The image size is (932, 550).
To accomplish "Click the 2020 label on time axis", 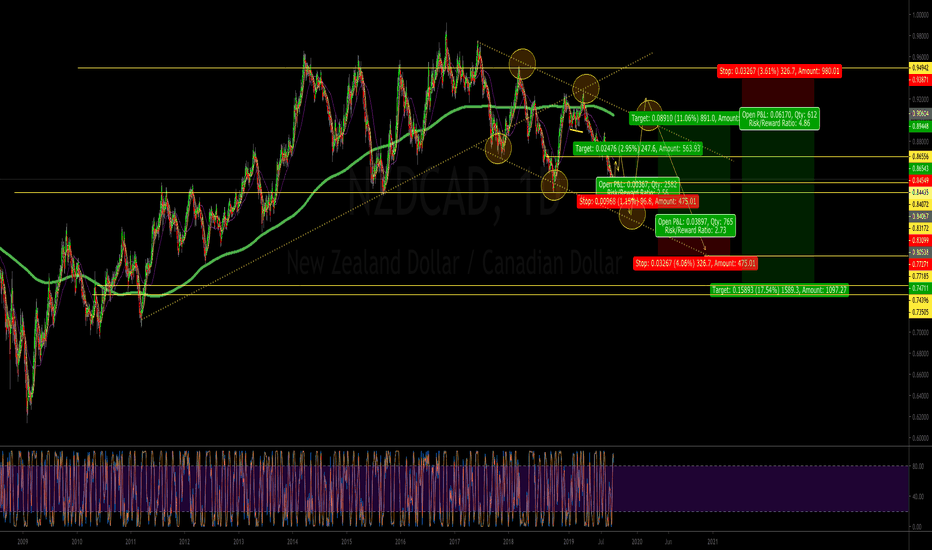I will point(637,542).
